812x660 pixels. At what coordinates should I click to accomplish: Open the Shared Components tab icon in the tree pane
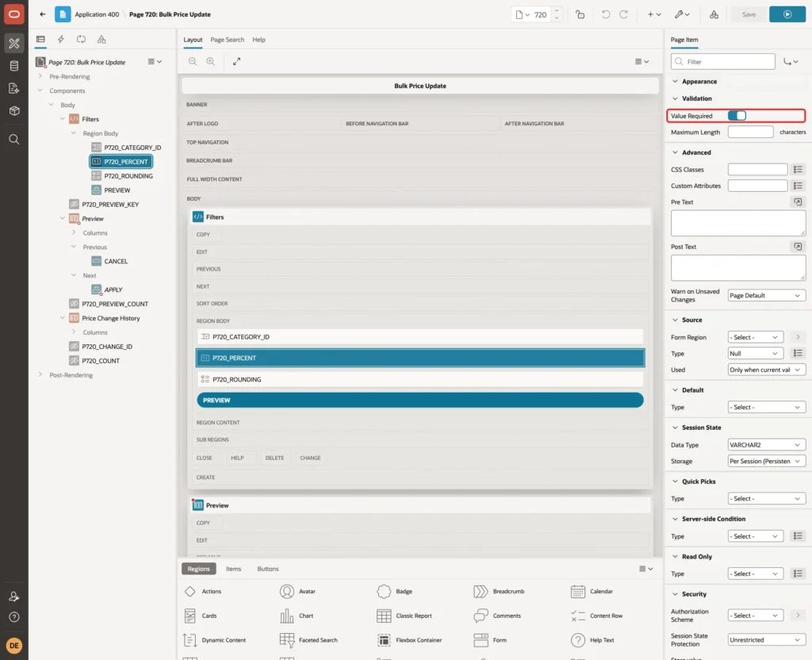[101, 40]
